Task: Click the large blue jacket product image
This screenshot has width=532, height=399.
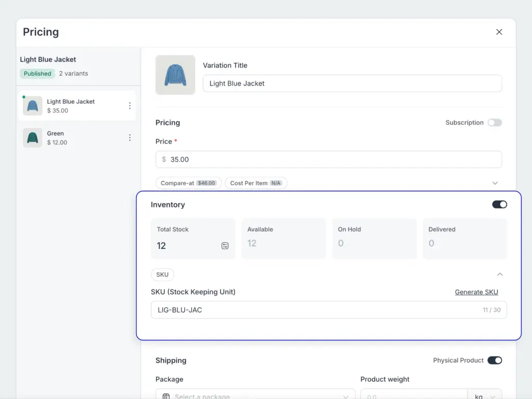Action: tap(175, 75)
